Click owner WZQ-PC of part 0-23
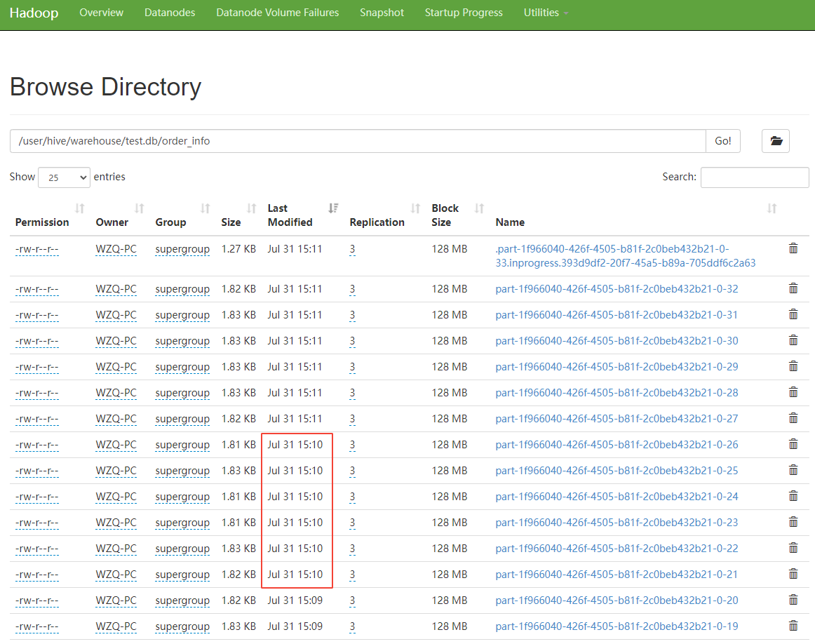Image resolution: width=815 pixels, height=644 pixels. (x=116, y=523)
